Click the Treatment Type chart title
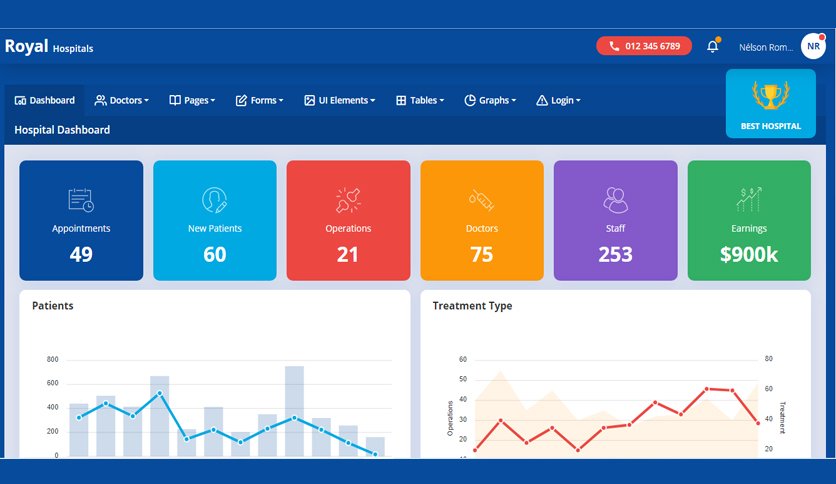Screen dimensions: 836x484 (x=472, y=305)
